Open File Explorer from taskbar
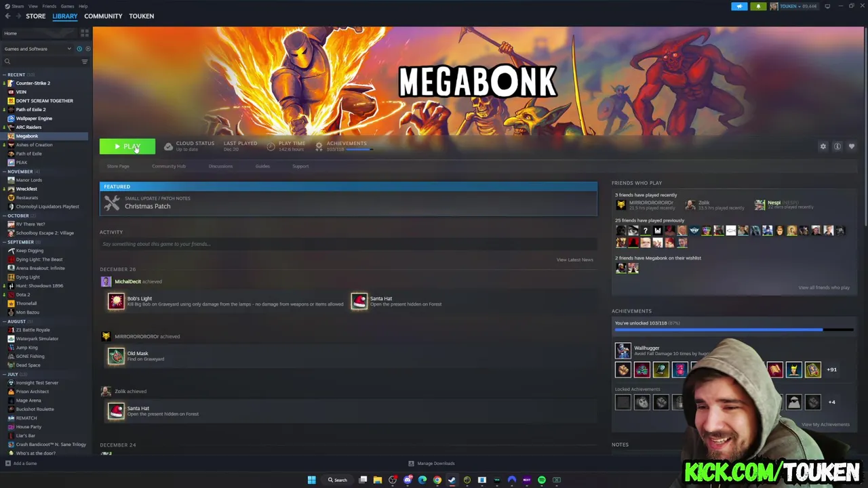Screen dimensions: 868x488 (x=378, y=480)
